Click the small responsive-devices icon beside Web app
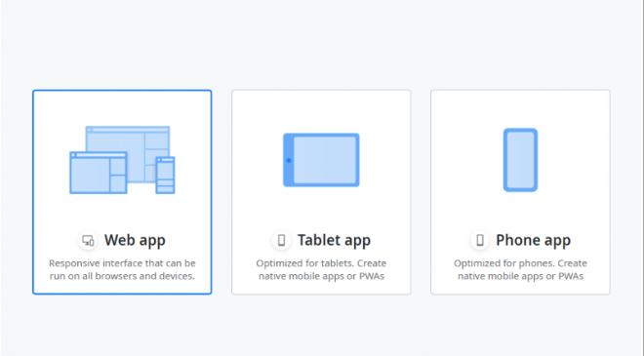 pos(88,240)
